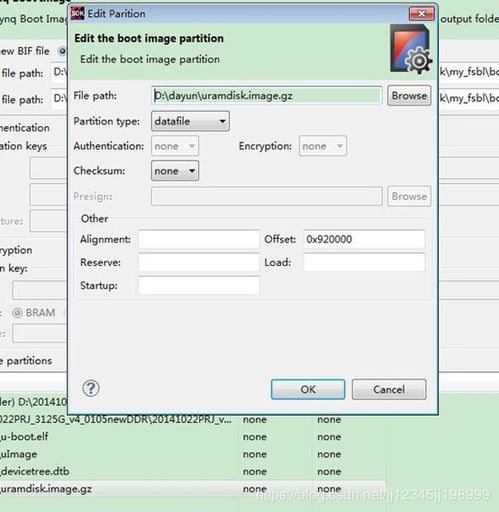The image size is (499, 512).
Task: Click the Startup input field
Action: [199, 286]
